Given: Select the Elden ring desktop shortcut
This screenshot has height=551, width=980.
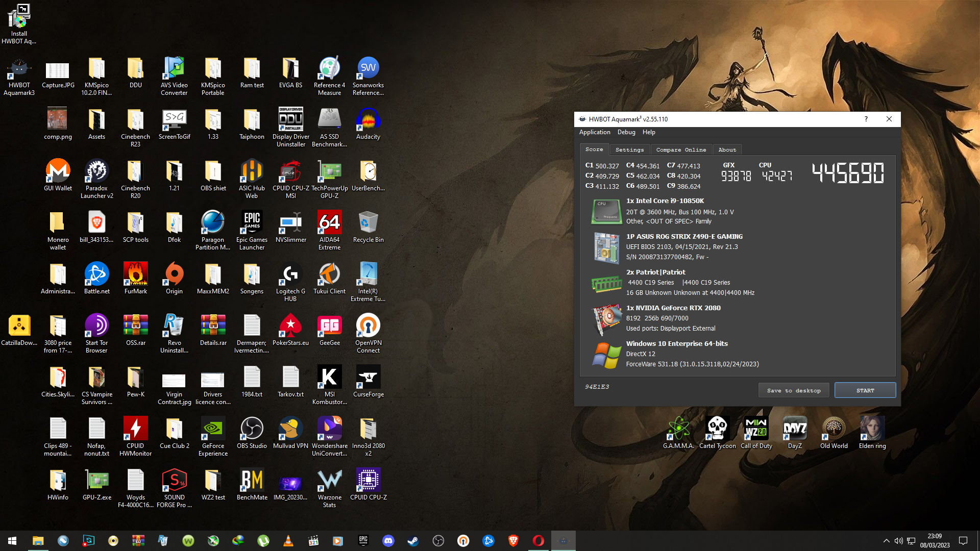Looking at the screenshot, I should coord(872,434).
